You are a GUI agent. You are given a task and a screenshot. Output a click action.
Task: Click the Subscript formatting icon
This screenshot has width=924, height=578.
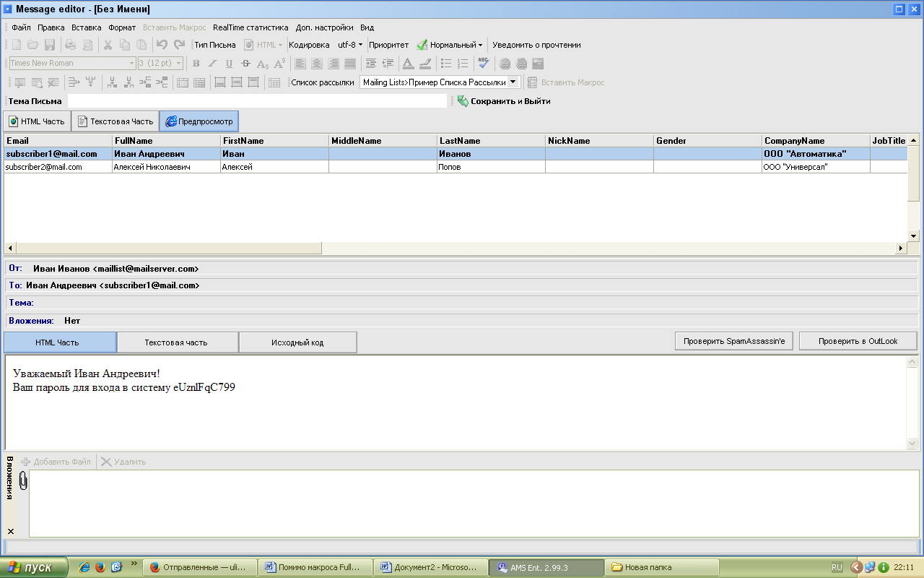click(x=263, y=64)
